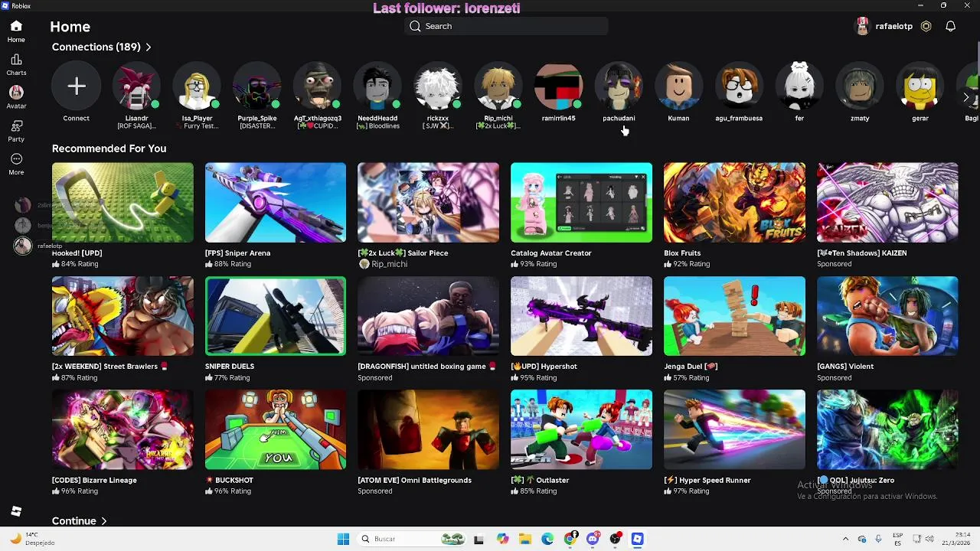The height and width of the screenshot is (551, 980).
Task: Open the rafaelotp username link
Action: coord(894,26)
